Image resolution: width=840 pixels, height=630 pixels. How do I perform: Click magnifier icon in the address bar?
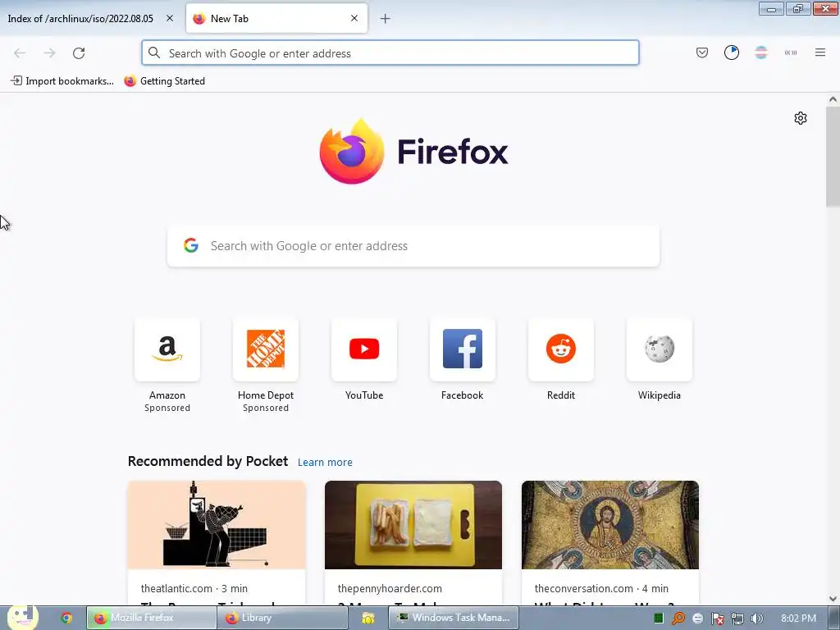click(154, 52)
